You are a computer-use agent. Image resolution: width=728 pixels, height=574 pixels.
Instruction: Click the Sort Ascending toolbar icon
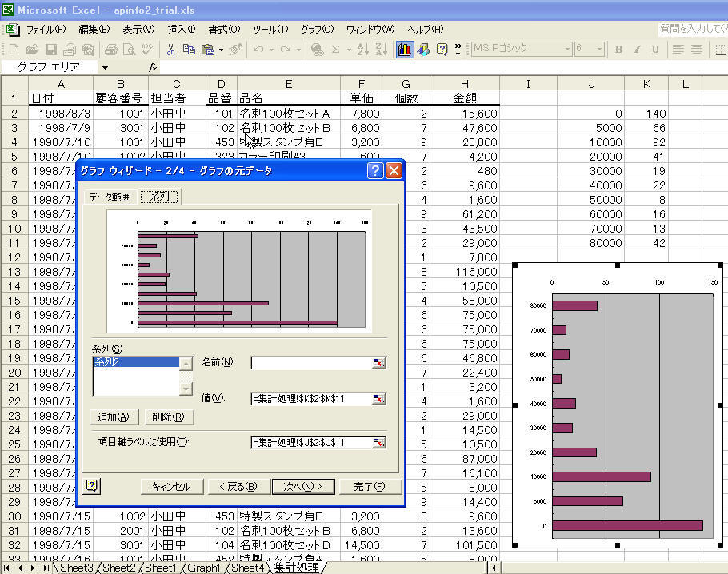point(361,50)
